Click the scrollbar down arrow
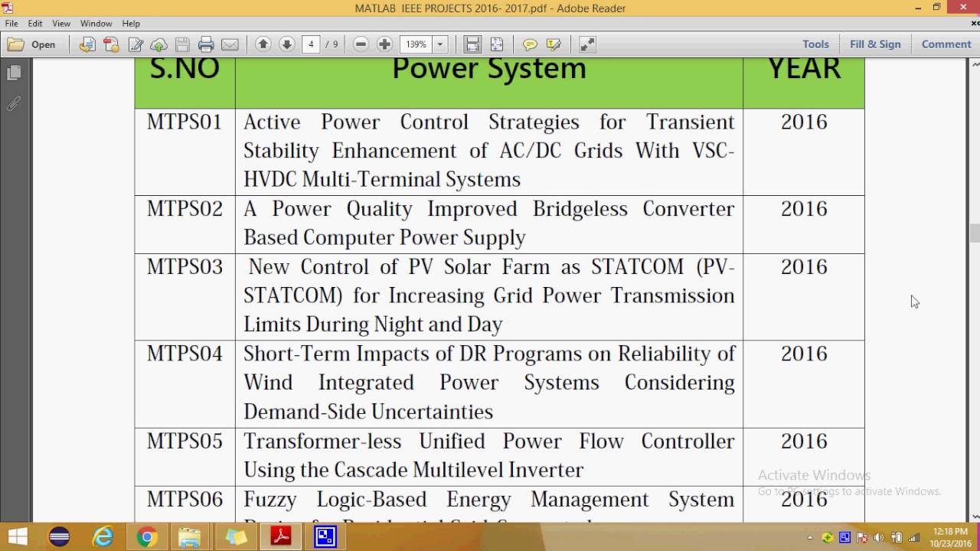 pyautogui.click(x=974, y=517)
